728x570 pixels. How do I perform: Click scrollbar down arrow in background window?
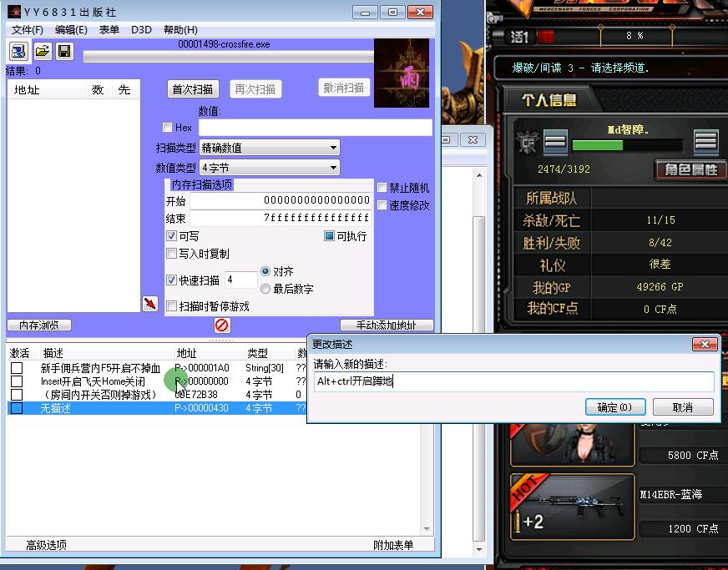[x=479, y=550]
